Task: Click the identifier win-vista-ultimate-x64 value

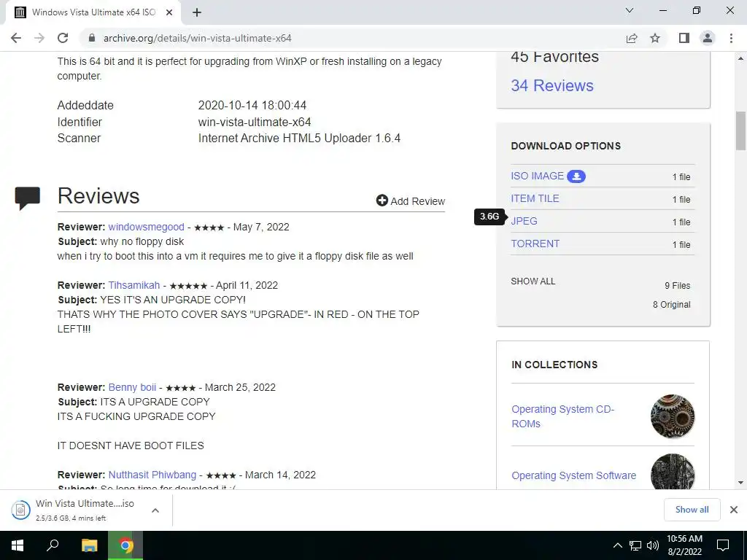Action: 255,122
